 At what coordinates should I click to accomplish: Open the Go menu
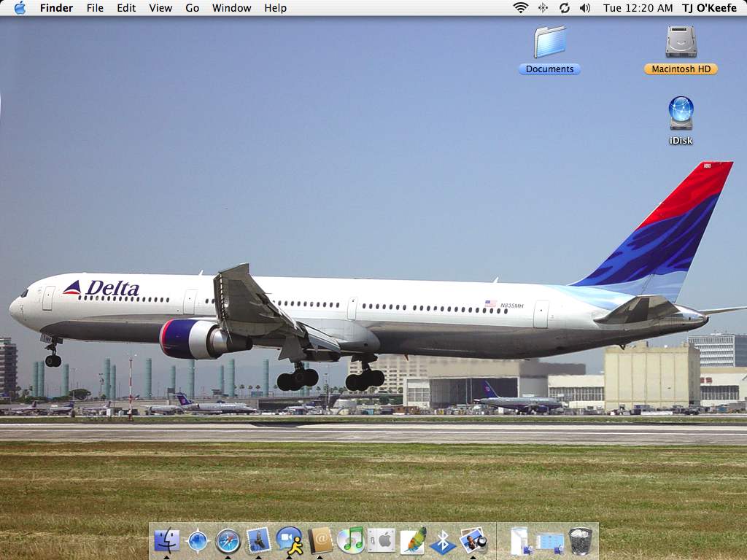192,8
